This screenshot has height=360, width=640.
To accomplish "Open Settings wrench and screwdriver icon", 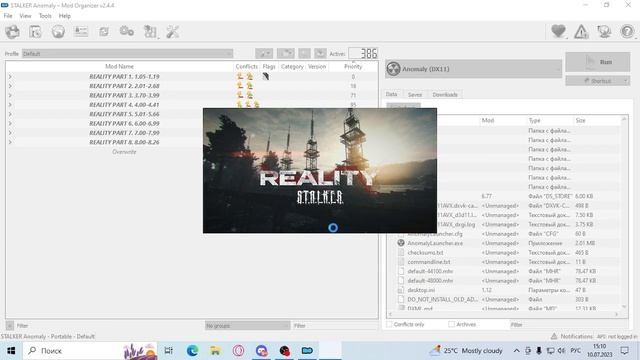I will click(173, 31).
